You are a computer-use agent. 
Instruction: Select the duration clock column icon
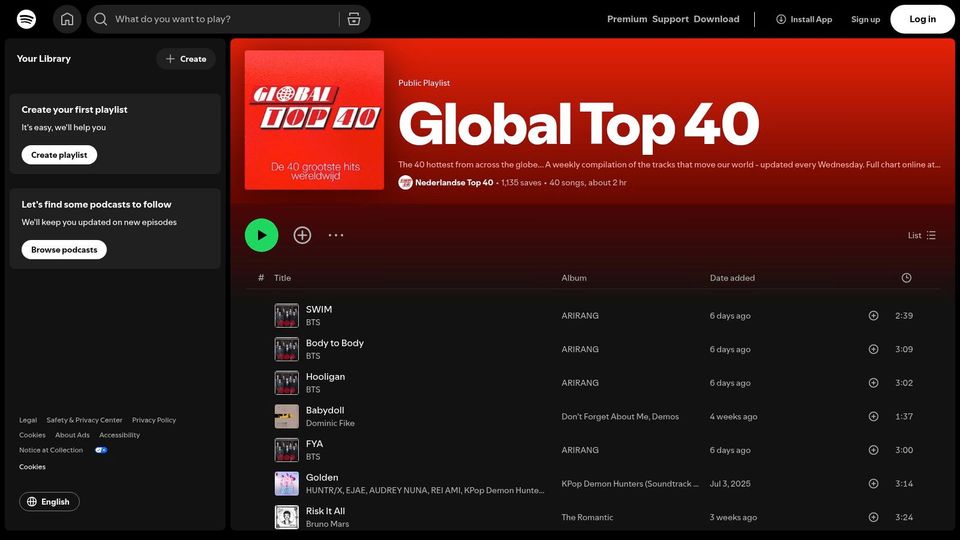coord(907,278)
